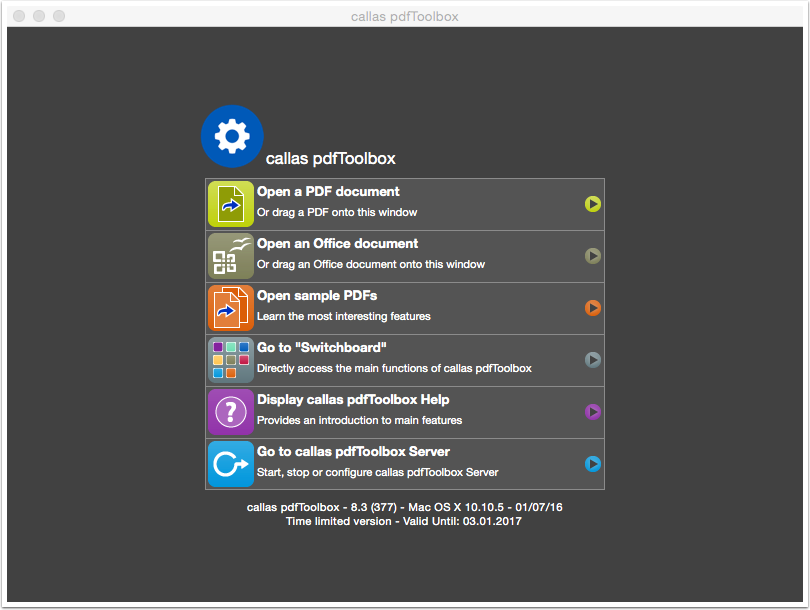Click olive arrow beside Open an Office document
The width and height of the screenshot is (810, 610).
pyautogui.click(x=593, y=256)
